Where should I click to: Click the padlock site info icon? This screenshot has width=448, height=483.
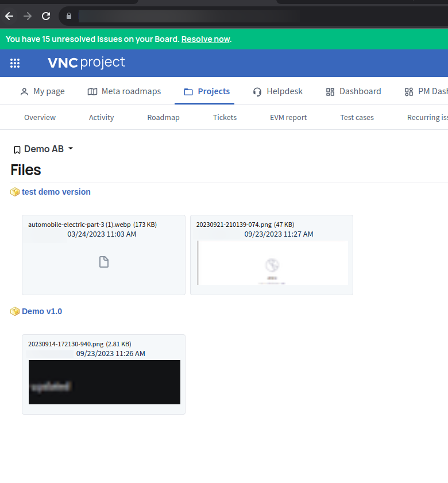tap(69, 16)
